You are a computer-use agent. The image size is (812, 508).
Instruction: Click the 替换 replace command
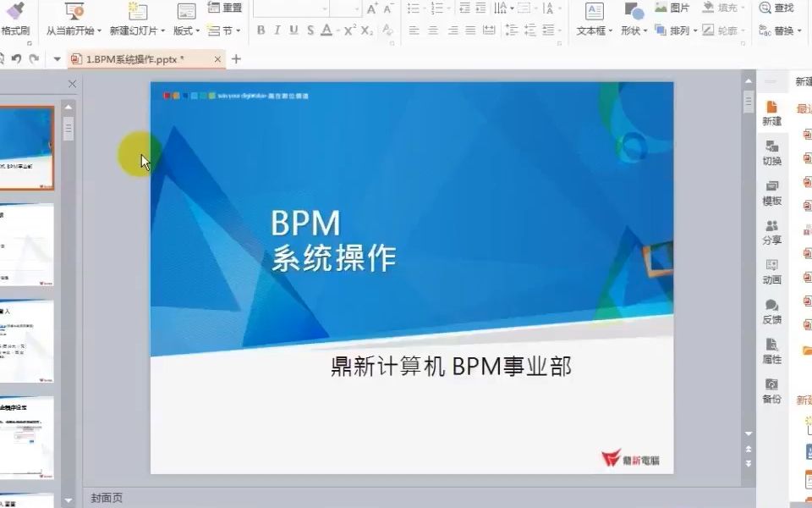[x=785, y=29]
